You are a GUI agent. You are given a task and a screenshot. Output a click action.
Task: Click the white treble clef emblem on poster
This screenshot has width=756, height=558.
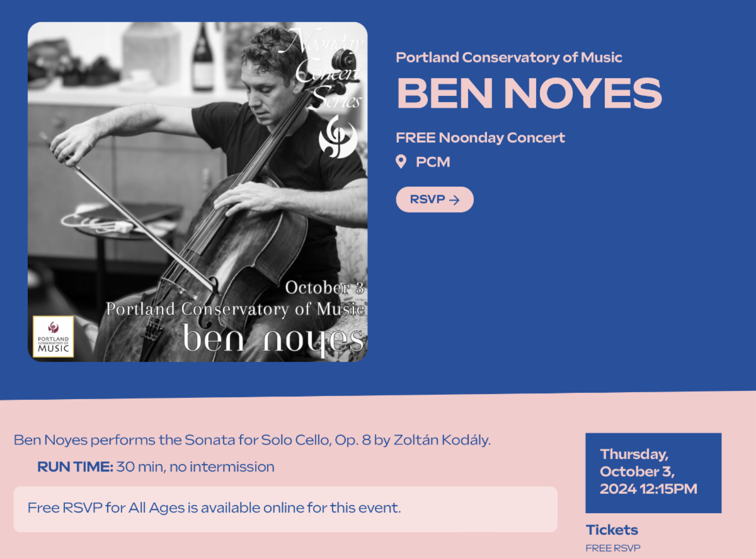coord(338,137)
